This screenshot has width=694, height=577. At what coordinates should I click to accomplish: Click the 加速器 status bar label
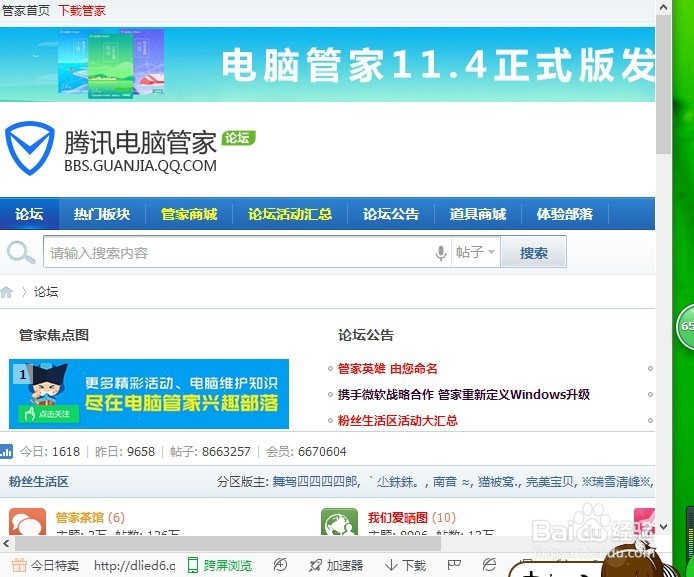(x=345, y=565)
